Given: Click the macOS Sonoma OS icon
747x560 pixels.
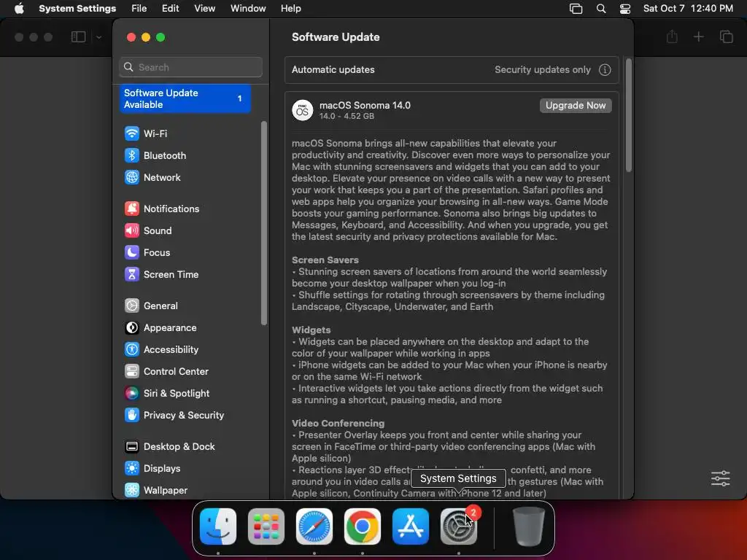Looking at the screenshot, I should (x=302, y=111).
